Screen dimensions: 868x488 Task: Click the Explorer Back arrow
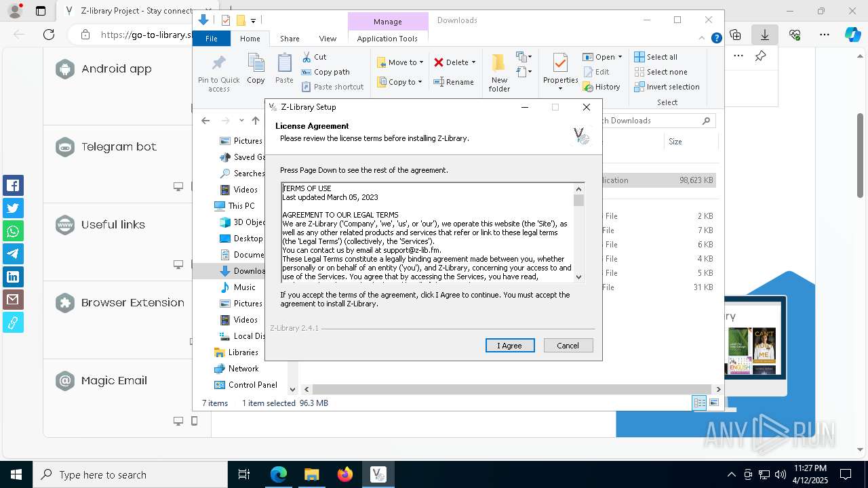(x=205, y=121)
